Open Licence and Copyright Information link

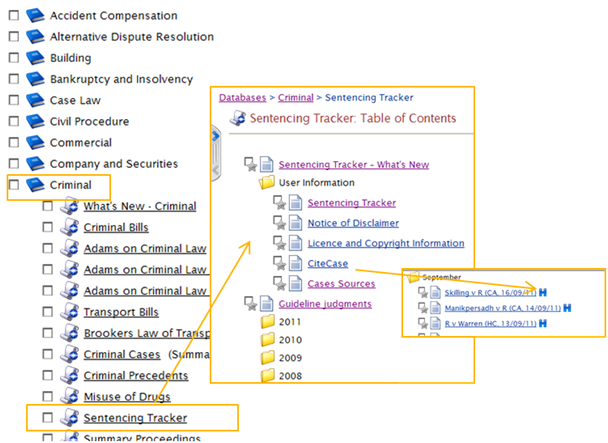click(x=386, y=243)
